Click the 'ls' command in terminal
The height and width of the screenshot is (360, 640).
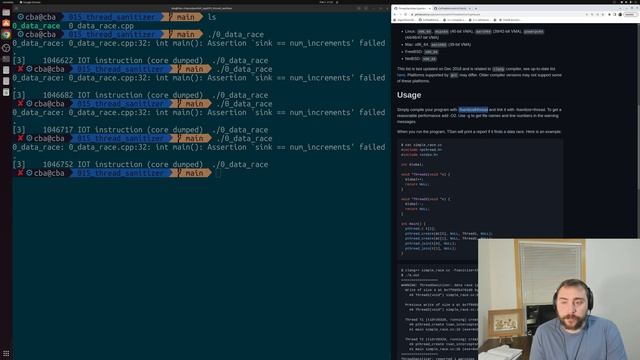(x=212, y=17)
